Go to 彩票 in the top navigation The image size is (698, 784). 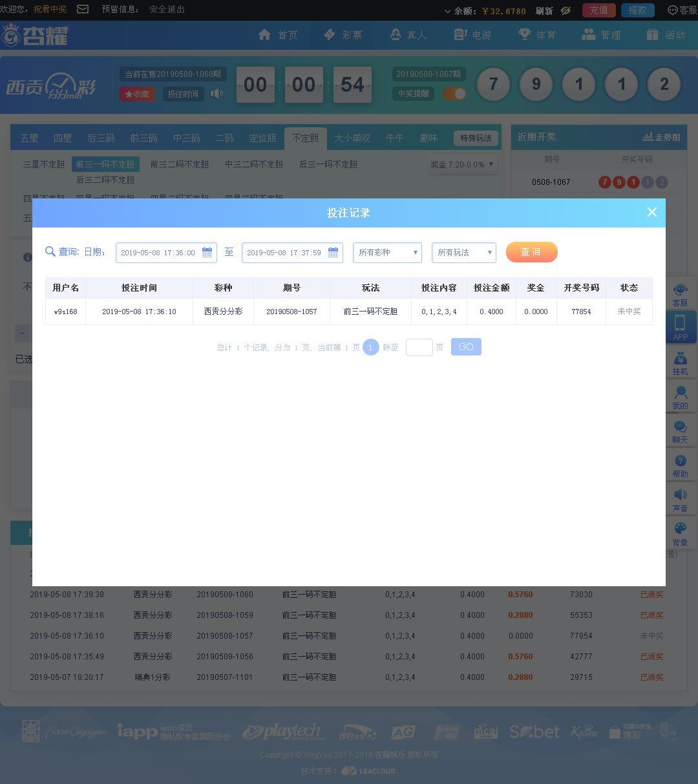(x=343, y=35)
